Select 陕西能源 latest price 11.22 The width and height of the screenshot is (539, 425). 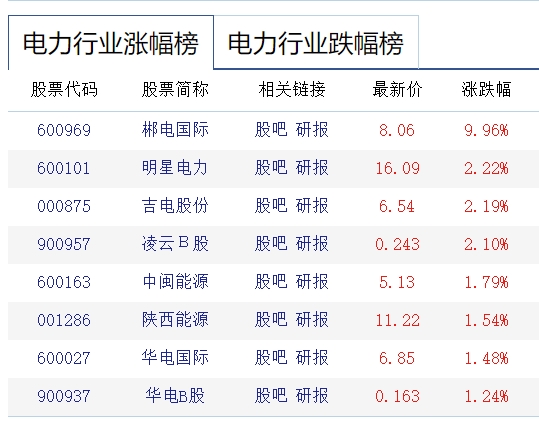[x=397, y=320]
